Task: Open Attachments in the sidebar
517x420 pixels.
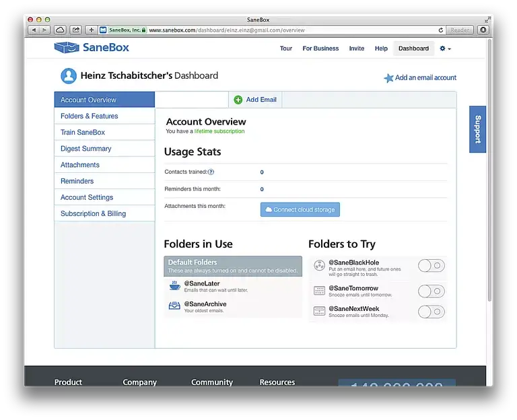Action: (104, 165)
